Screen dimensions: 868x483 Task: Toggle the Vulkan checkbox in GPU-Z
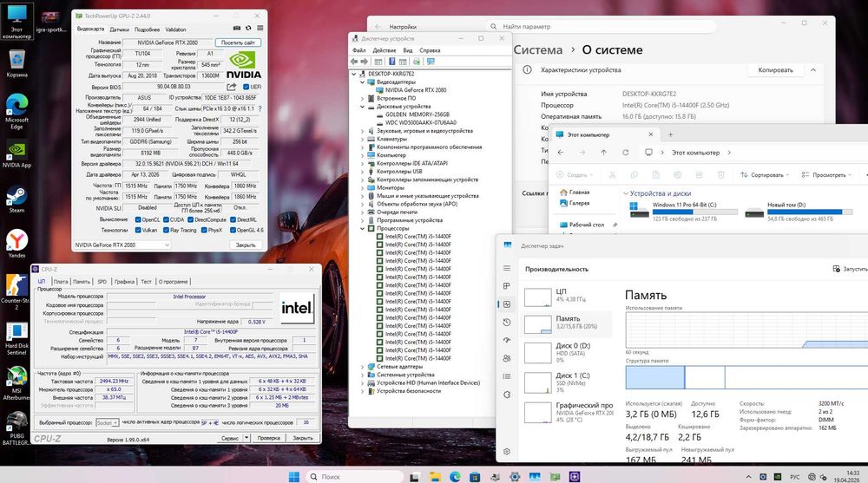tap(138, 230)
